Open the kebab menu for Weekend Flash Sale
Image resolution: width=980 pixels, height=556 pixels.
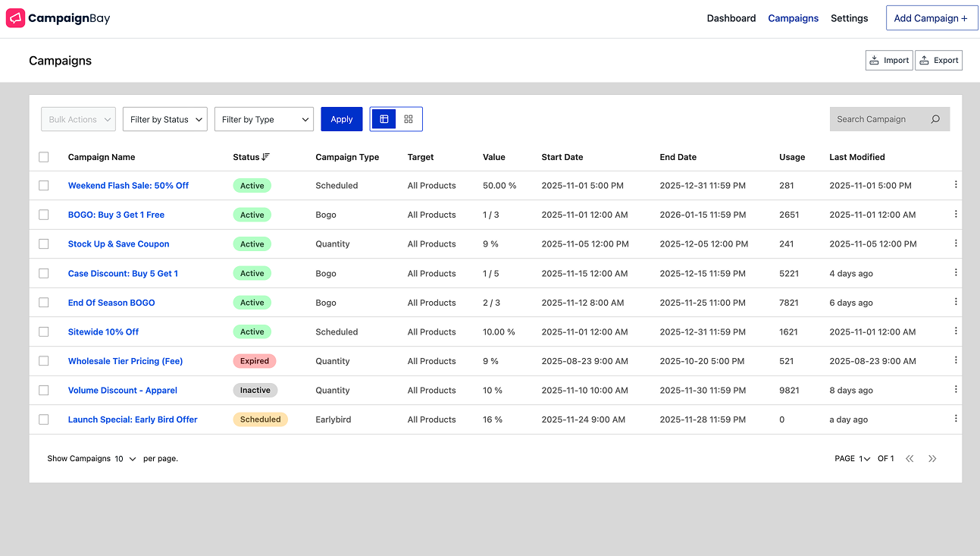coord(956,185)
